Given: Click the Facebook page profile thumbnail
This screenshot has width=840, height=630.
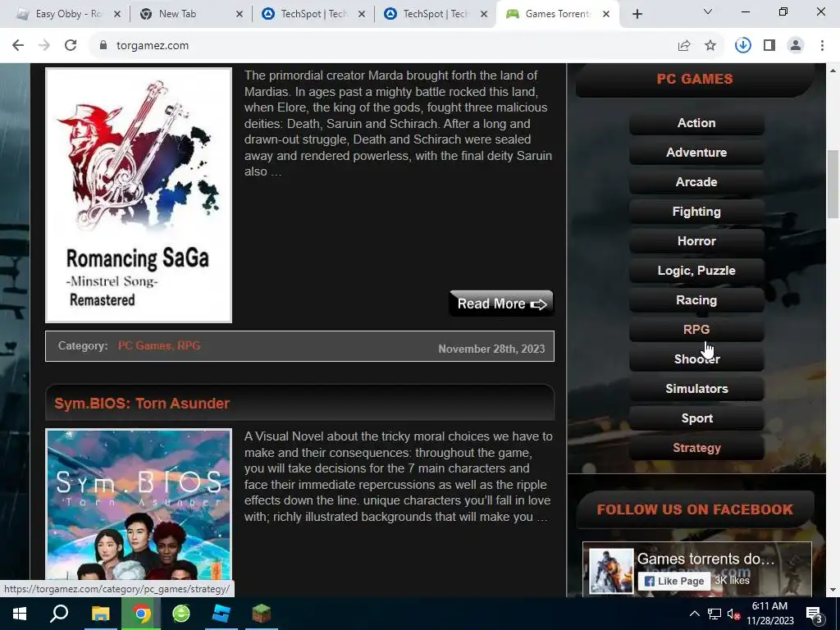Looking at the screenshot, I should 610,571.
